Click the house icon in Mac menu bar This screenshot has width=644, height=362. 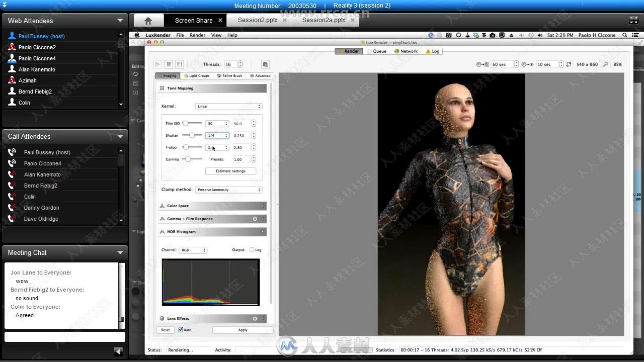(x=493, y=35)
